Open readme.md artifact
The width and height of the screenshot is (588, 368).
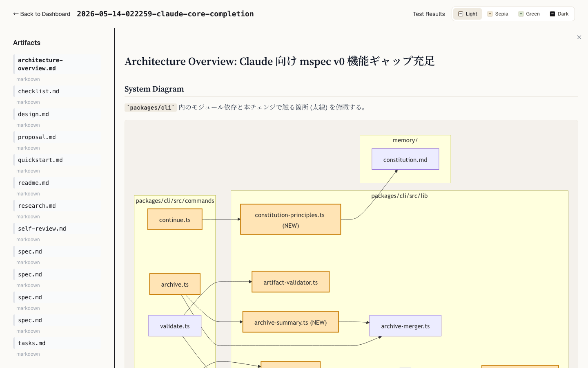(x=57, y=183)
